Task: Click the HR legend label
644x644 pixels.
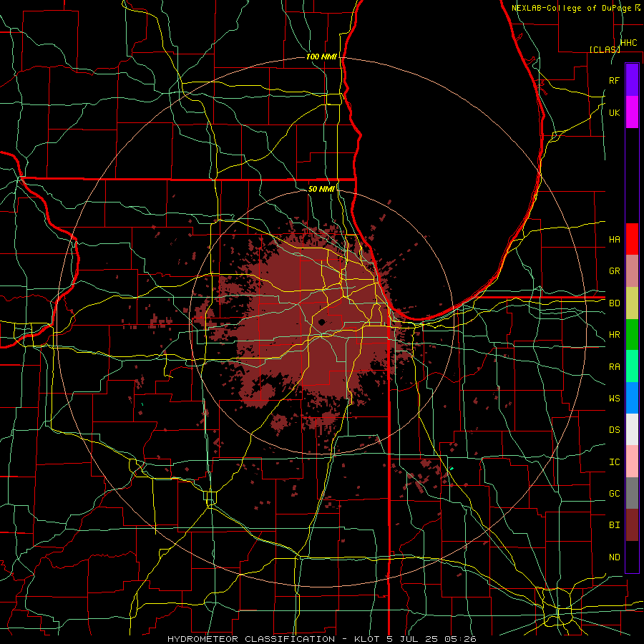Action: click(614, 335)
